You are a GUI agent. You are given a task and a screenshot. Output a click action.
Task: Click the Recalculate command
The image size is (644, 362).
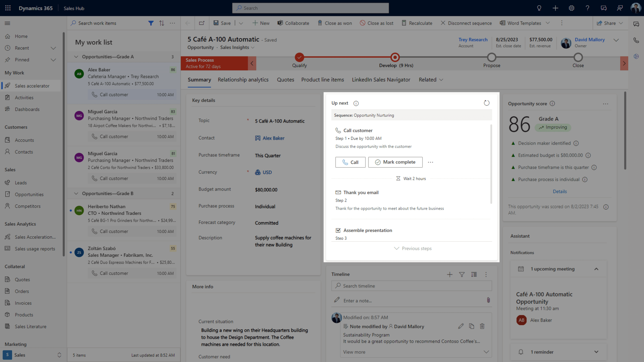point(417,23)
